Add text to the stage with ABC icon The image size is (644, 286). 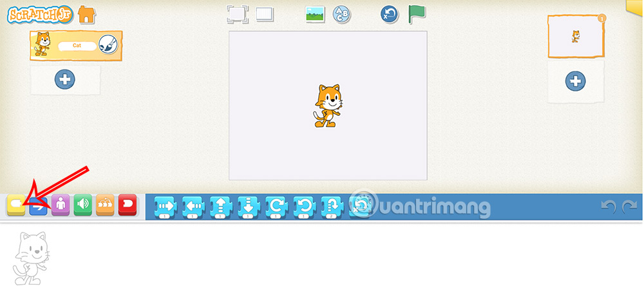342,14
